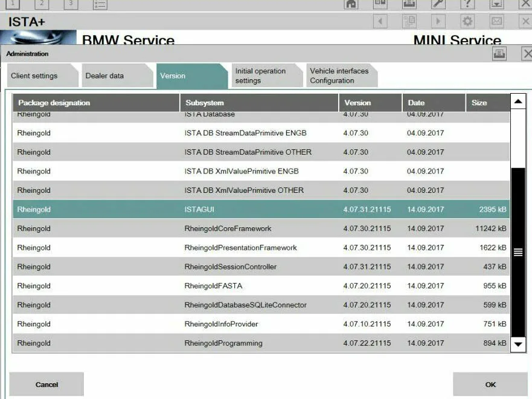The image size is (532, 399).
Task: Open the gear administration icon
Action: [x=467, y=21]
